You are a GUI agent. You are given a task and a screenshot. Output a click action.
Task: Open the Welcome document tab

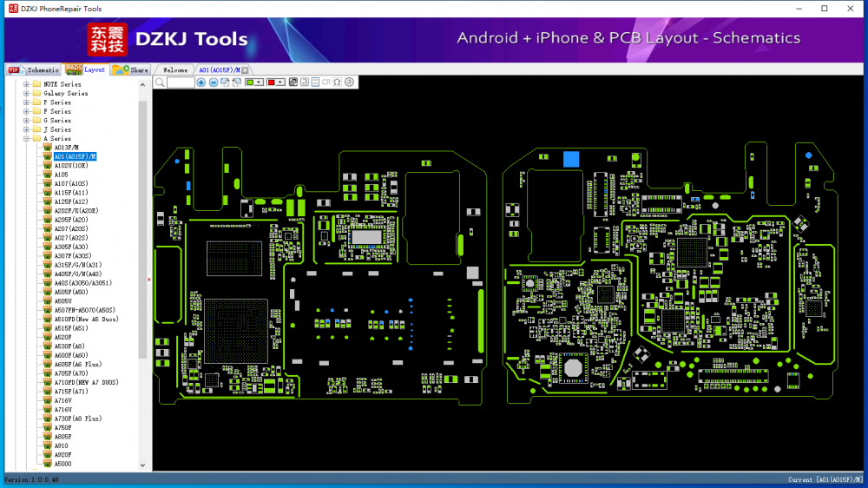coord(175,70)
